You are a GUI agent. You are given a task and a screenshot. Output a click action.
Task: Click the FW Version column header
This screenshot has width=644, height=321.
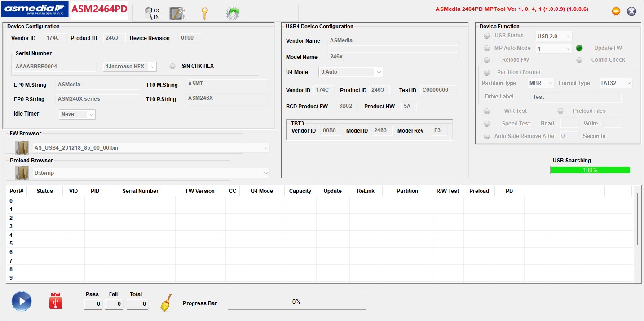(x=200, y=191)
